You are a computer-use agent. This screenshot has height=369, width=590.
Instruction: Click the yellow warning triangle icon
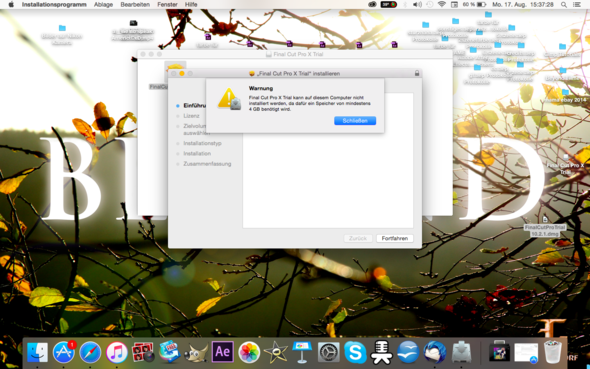(229, 99)
